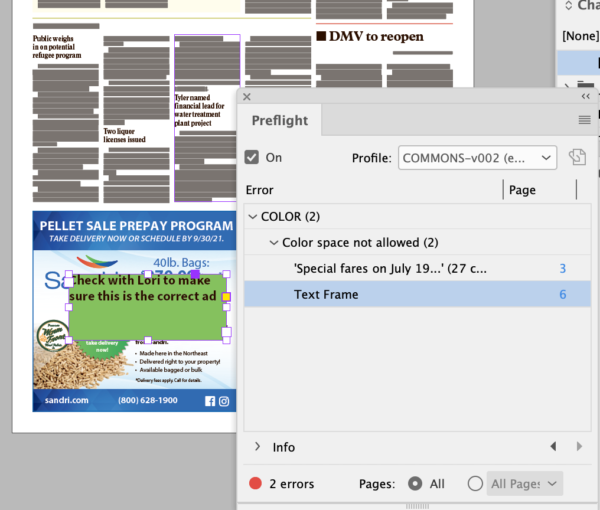The width and height of the screenshot is (600, 510).
Task: Click the Public weighs in headline
Action: tap(57, 47)
